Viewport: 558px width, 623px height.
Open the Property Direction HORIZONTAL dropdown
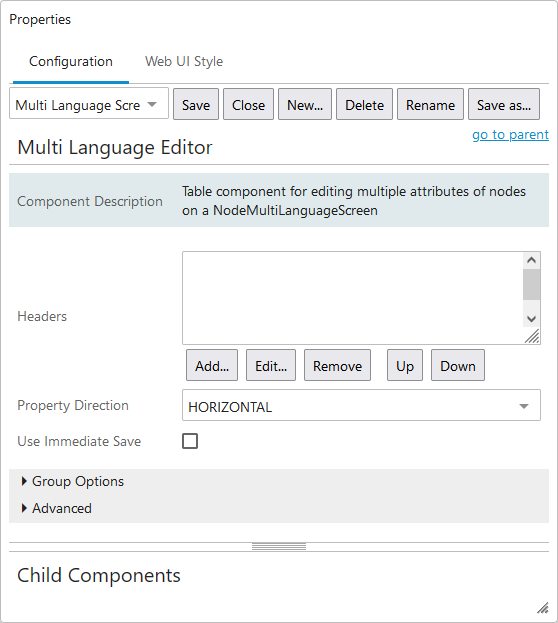click(361, 405)
